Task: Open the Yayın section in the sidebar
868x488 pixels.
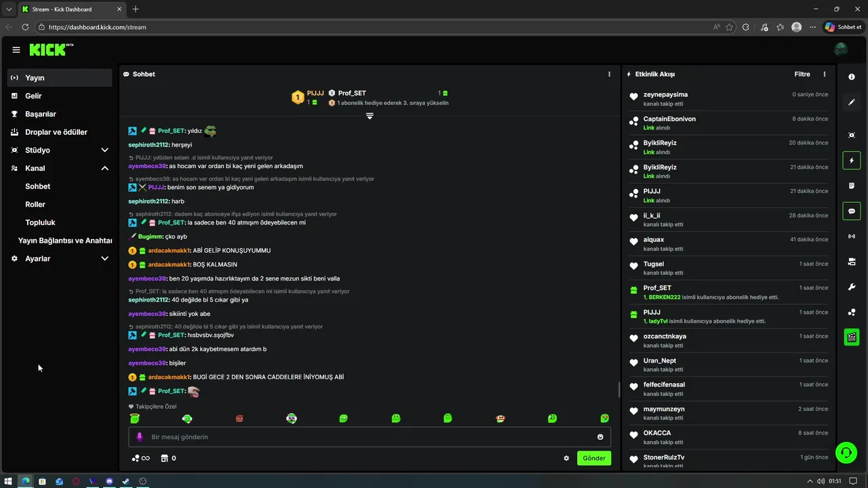Action: (60, 78)
